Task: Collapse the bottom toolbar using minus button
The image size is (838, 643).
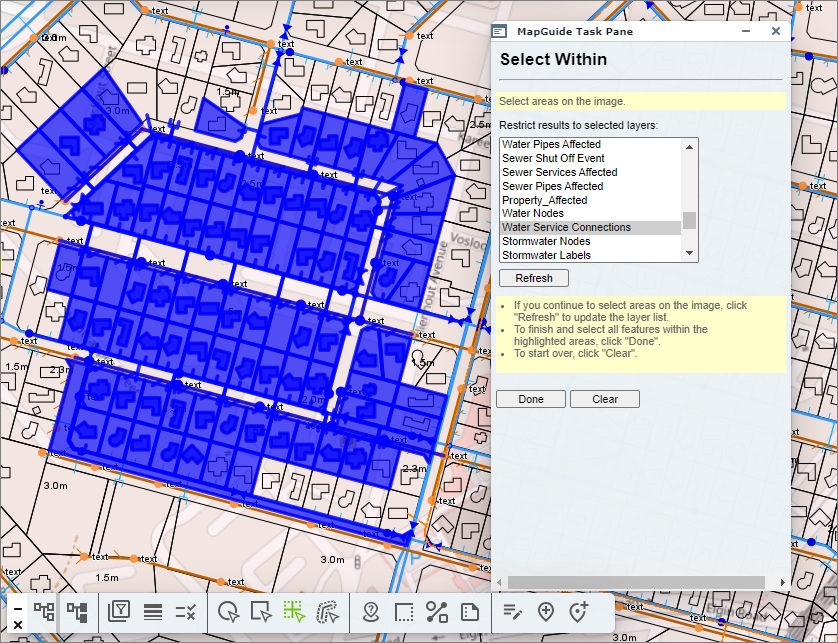Action: click(17, 607)
